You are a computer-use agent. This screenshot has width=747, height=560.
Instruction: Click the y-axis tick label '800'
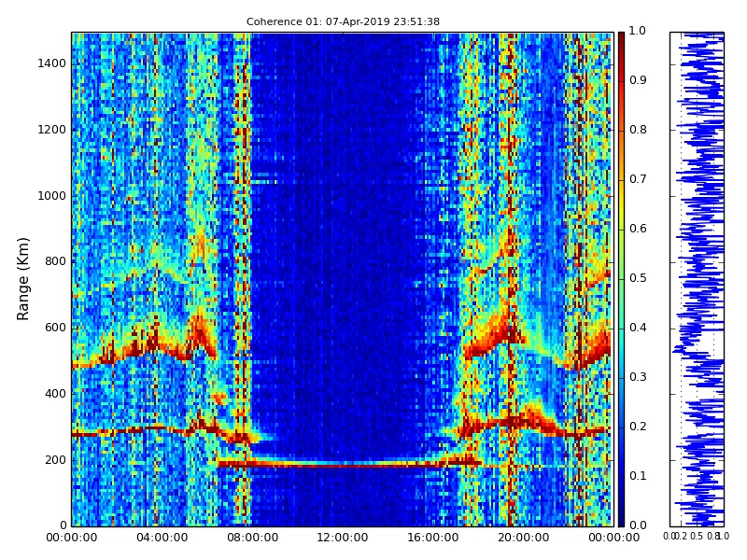(55, 261)
